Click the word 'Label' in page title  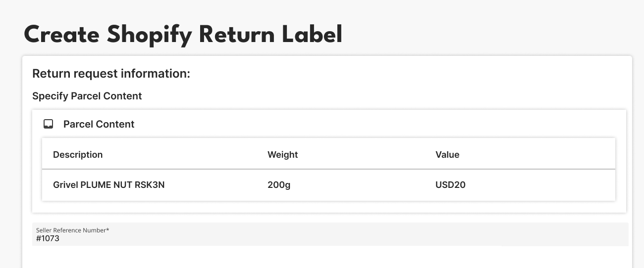[x=312, y=35]
